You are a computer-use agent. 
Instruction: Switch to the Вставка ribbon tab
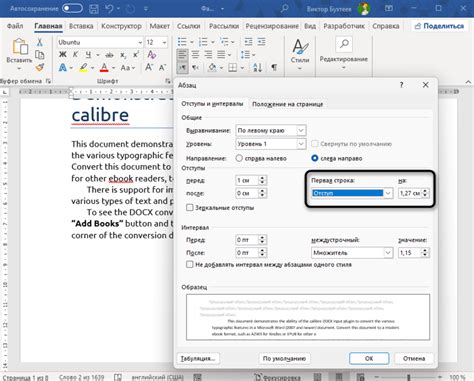(x=81, y=26)
